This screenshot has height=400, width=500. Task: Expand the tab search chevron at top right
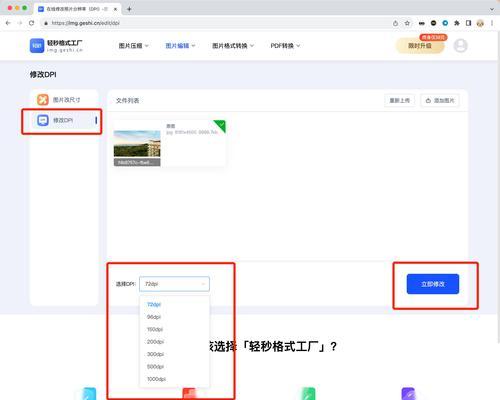click(492, 9)
